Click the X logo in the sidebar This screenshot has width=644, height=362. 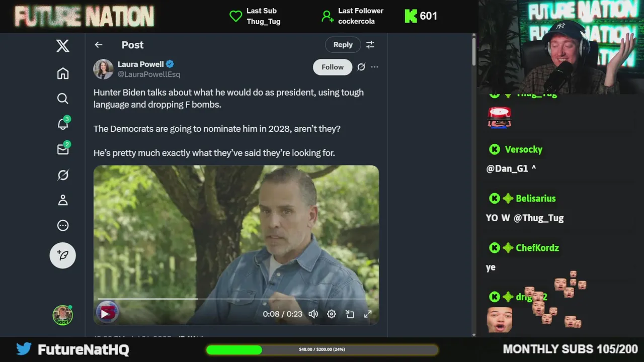pos(62,46)
